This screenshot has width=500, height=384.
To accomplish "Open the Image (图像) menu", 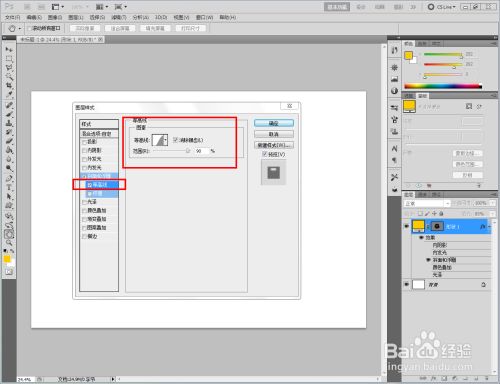I will pos(55,17).
